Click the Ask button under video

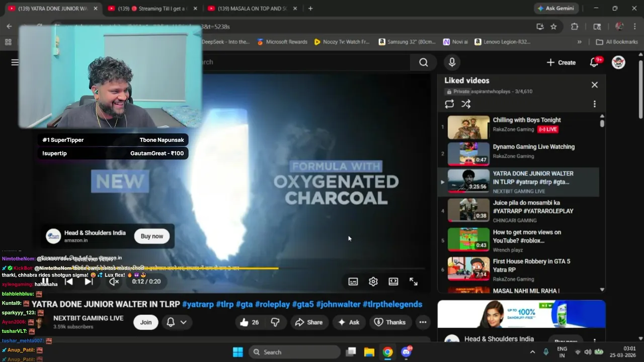pyautogui.click(x=349, y=322)
